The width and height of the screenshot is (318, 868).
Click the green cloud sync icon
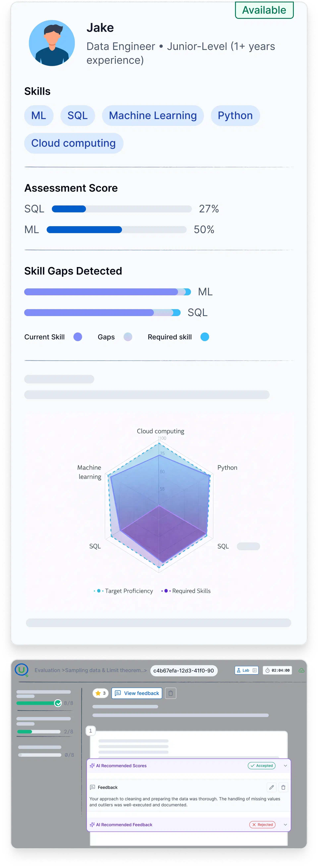click(302, 670)
